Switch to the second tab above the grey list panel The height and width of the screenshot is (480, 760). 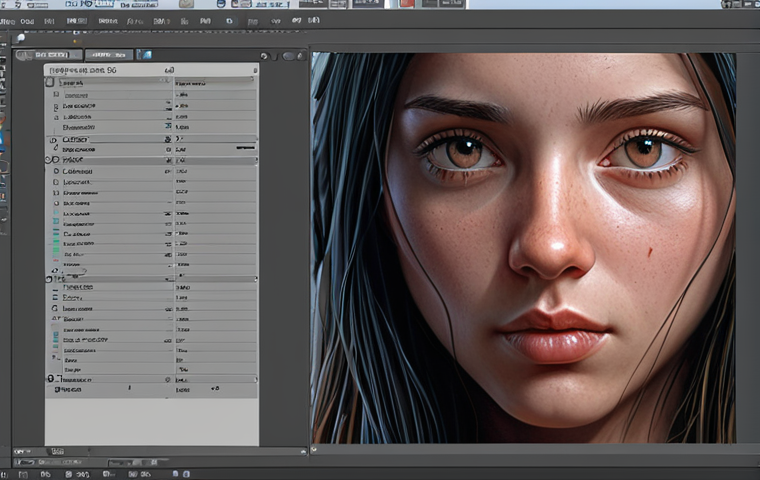[109, 55]
